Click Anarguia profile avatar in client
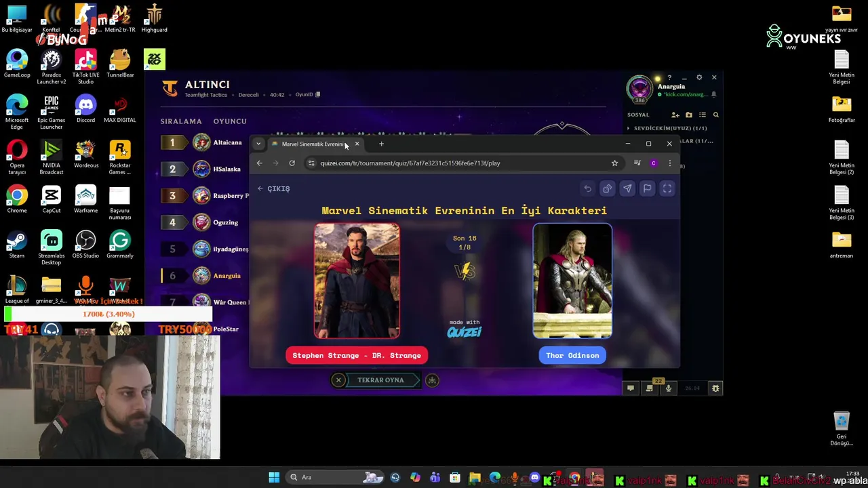 click(x=639, y=89)
